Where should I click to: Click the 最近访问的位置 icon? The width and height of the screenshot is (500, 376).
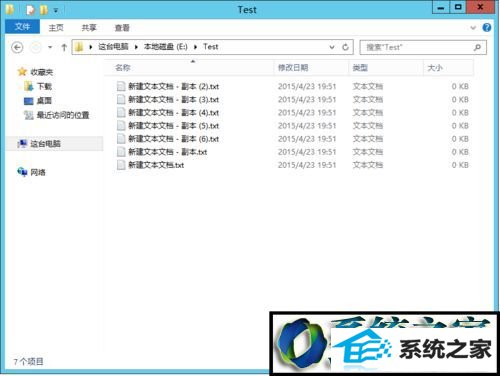click(x=29, y=115)
